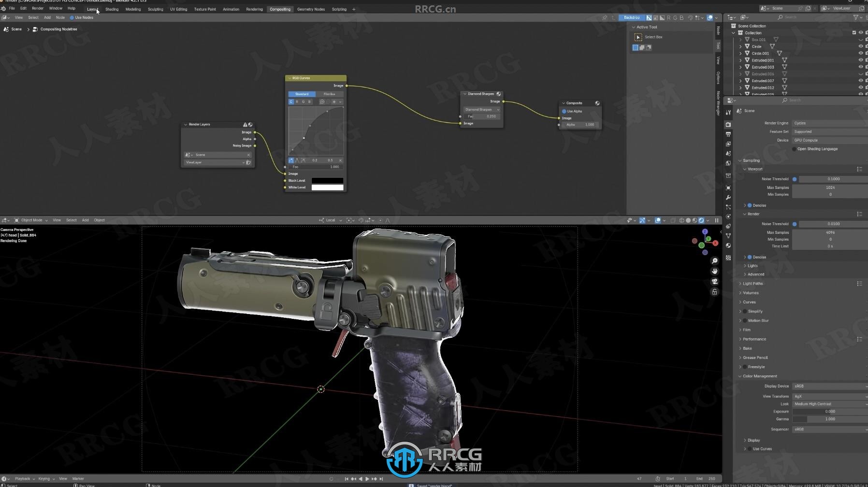Click the White Level color swatch
The image size is (868, 487).
coord(327,187)
